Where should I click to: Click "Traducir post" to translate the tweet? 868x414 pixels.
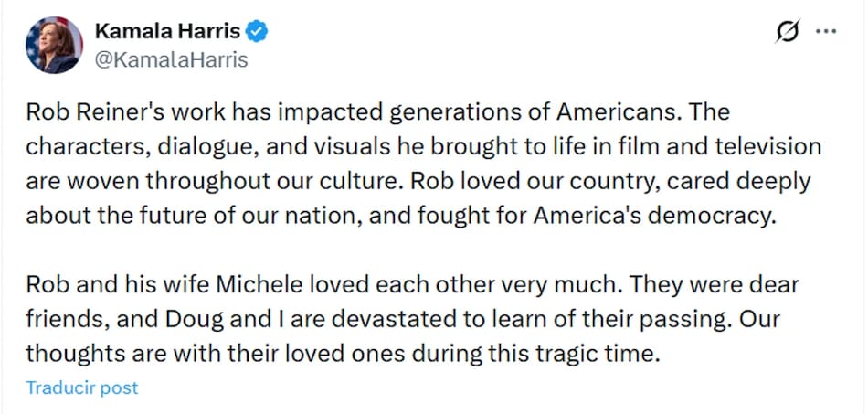(82, 387)
